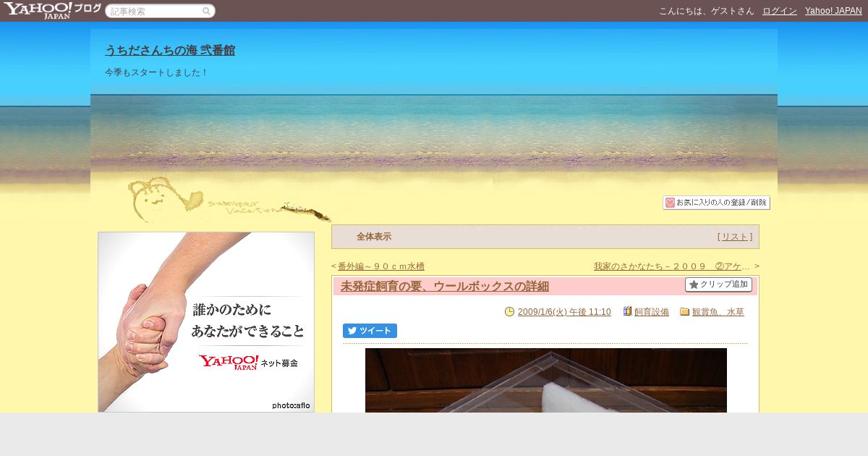Open the Yahoo! Japan Blog logo
This screenshot has width=868, height=456.
[52, 10]
